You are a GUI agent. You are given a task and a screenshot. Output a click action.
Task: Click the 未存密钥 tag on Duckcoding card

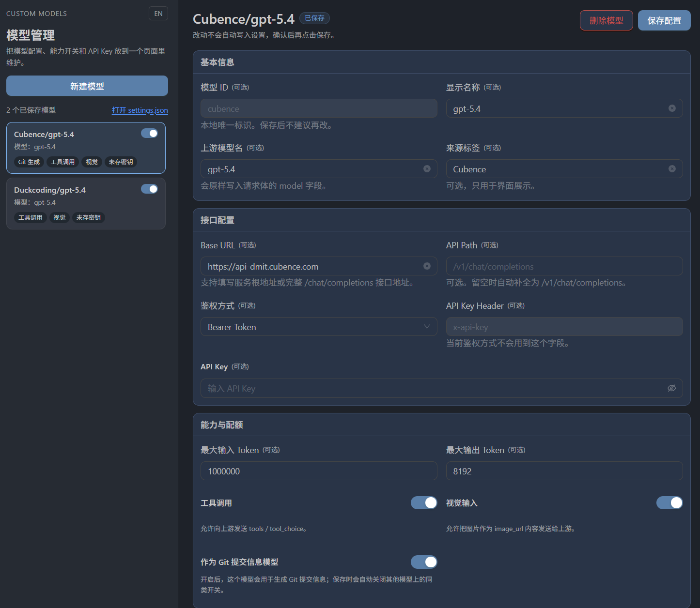pyautogui.click(x=89, y=218)
